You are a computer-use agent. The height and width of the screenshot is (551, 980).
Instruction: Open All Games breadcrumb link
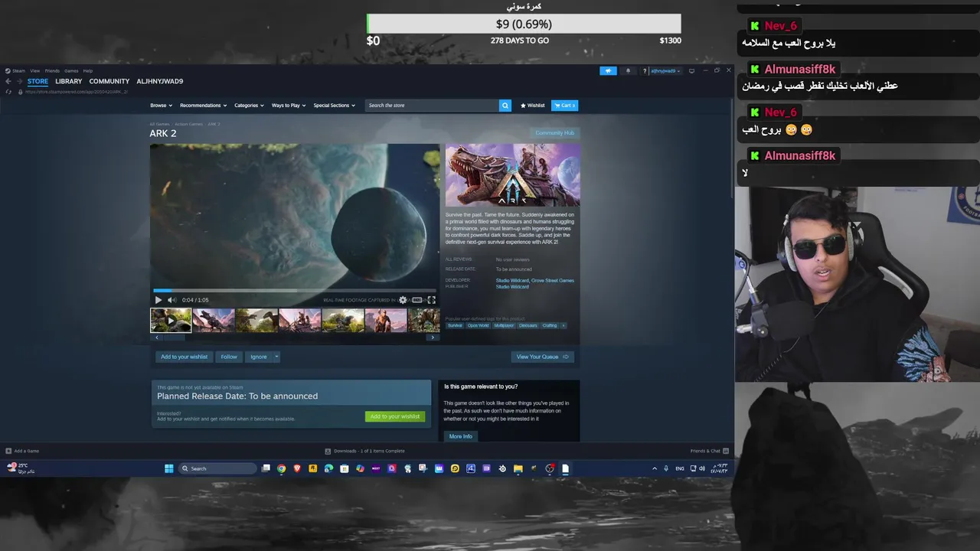[x=159, y=124]
